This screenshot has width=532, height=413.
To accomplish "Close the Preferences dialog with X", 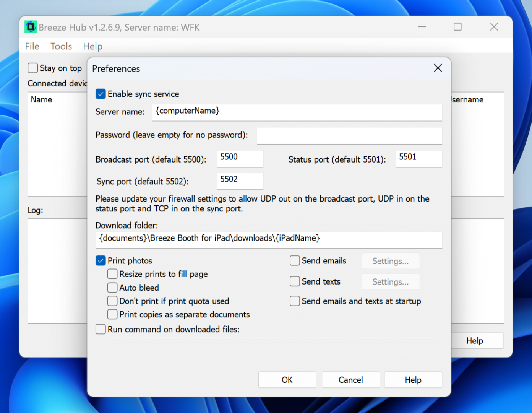I will pos(438,68).
